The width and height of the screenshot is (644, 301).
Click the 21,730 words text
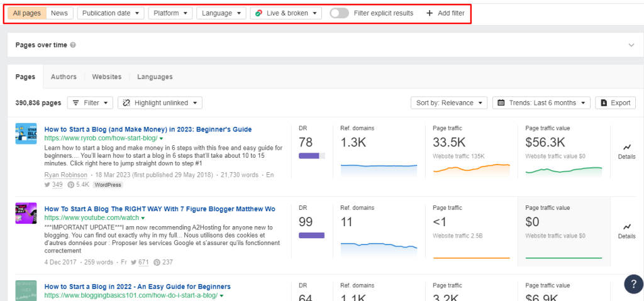coord(240,175)
